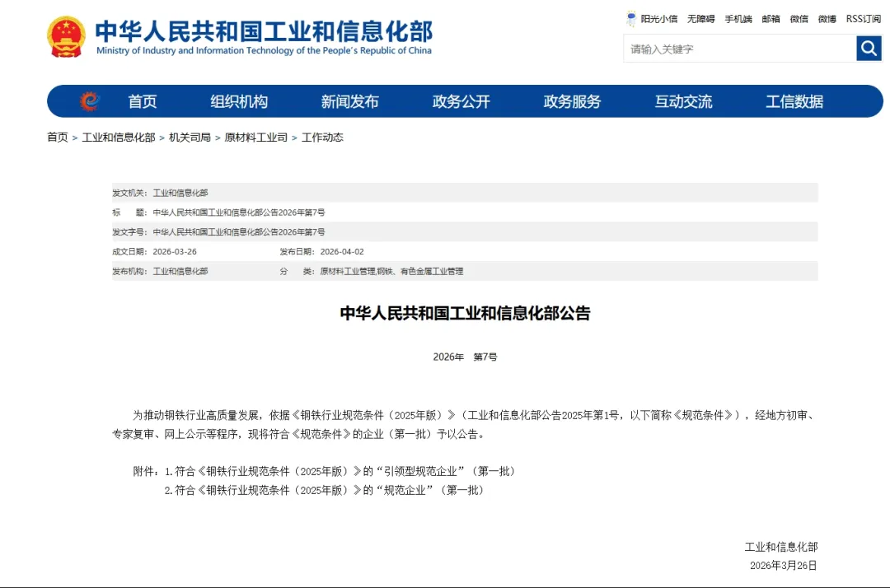Click the 标题 row document title text
The width and height of the screenshot is (890, 588).
click(239, 212)
